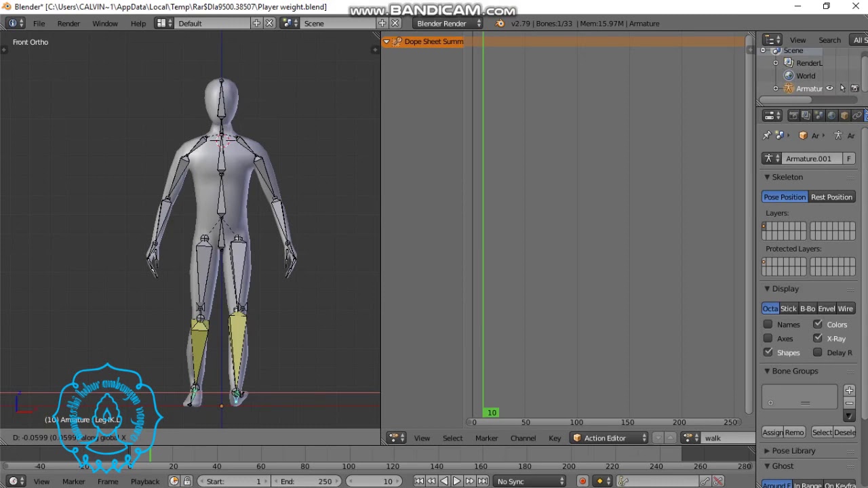
Task: Enable the Axes display checkbox
Action: point(768,338)
